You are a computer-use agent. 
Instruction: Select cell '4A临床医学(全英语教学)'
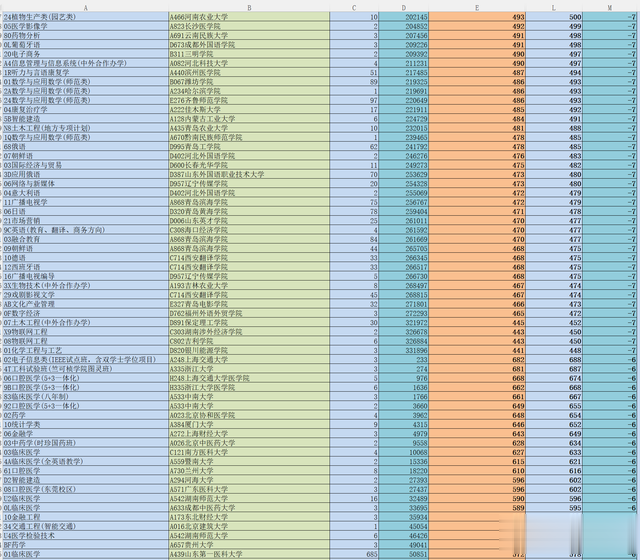click(x=85, y=461)
